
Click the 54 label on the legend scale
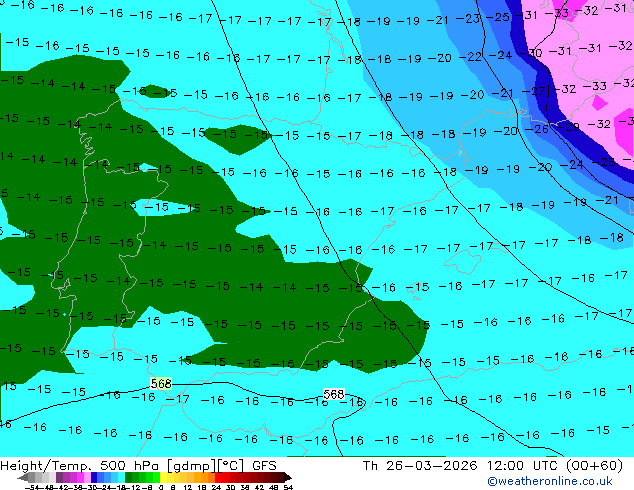[287, 487]
